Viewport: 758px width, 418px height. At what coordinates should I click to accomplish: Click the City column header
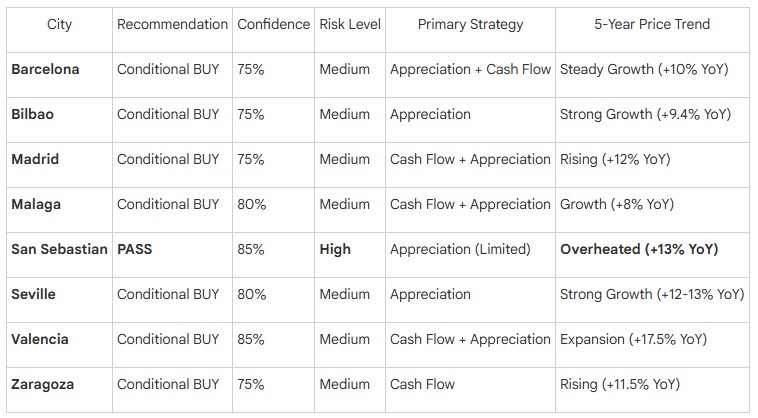pyautogui.click(x=59, y=24)
